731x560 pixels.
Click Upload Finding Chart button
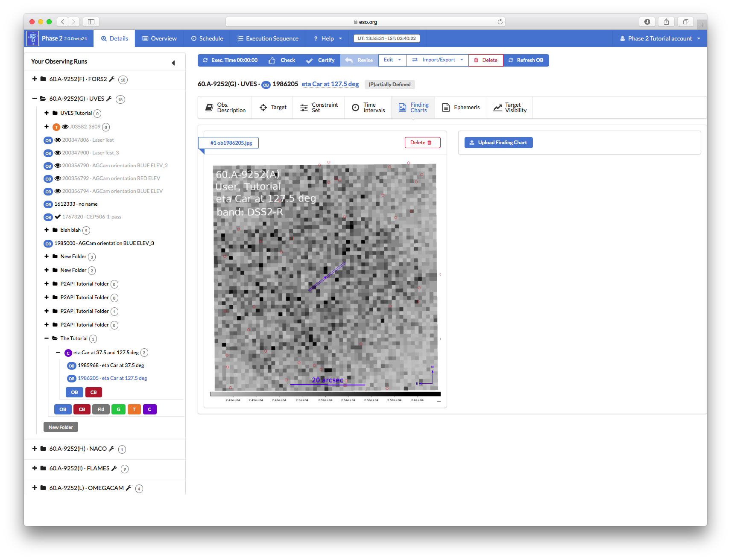[x=498, y=143]
